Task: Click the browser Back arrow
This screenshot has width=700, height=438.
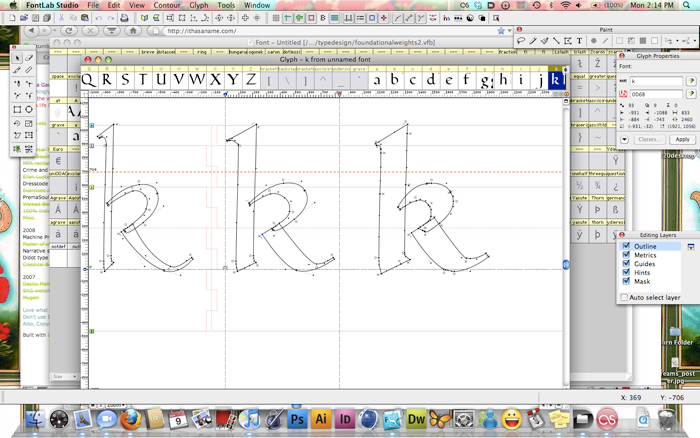Action: click(x=31, y=31)
